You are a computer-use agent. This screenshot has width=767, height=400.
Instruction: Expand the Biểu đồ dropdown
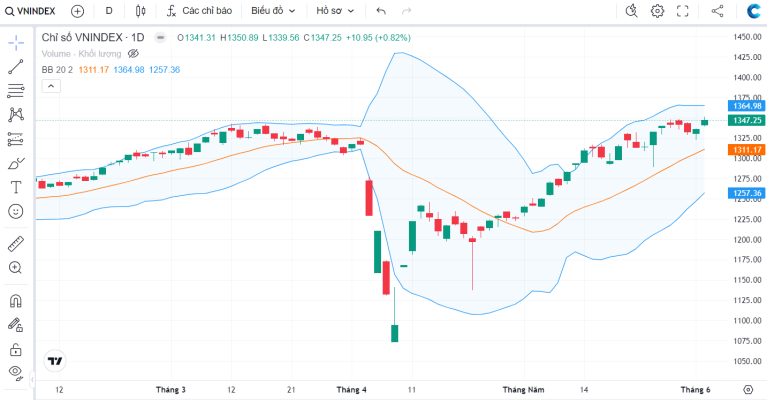pos(273,11)
